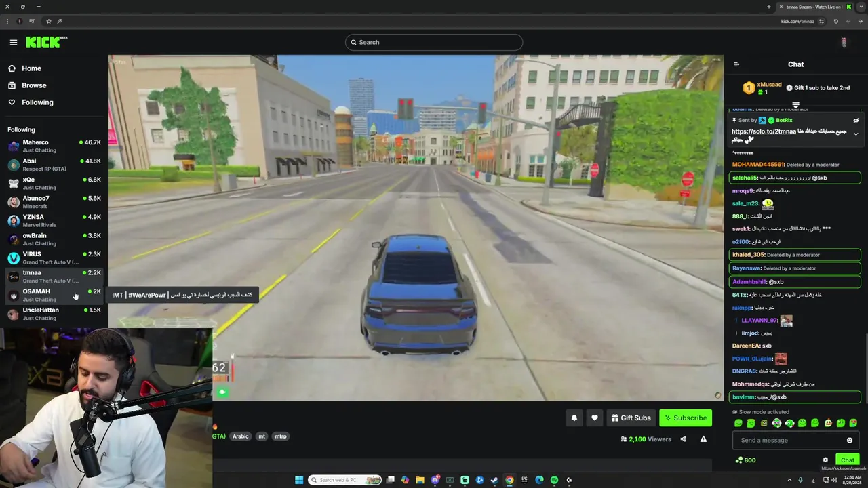868x488 pixels.
Task: Expand the pinned message chevron
Action: pyautogui.click(x=856, y=134)
